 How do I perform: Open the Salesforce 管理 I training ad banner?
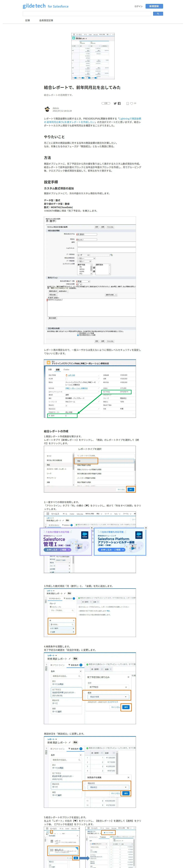click(x=66, y=541)
